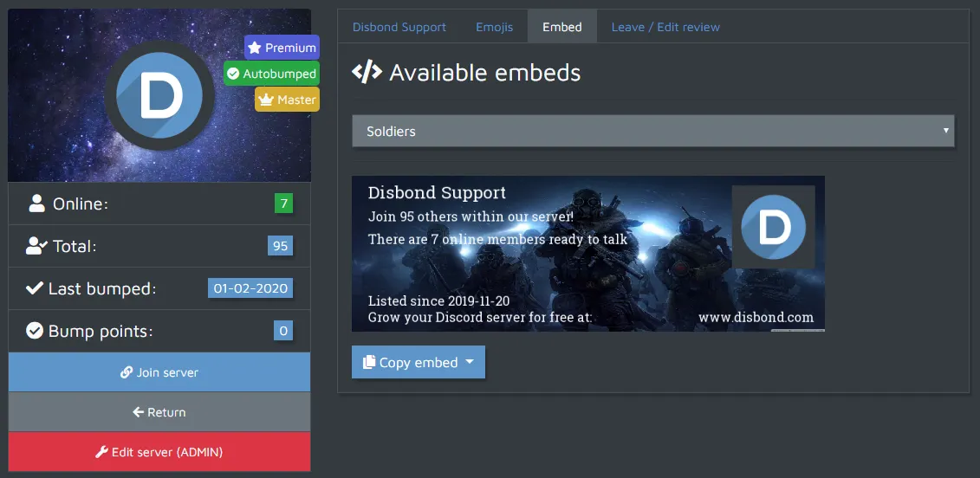Click the last bumped date 01-02-2020

pyautogui.click(x=250, y=288)
